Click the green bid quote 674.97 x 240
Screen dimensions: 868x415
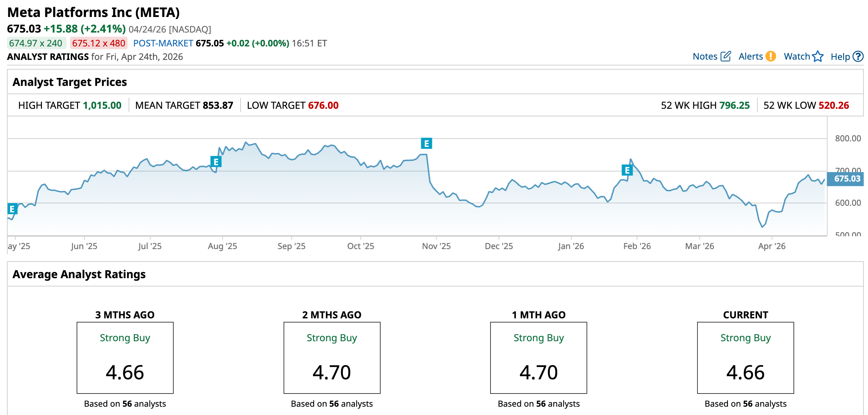click(36, 43)
